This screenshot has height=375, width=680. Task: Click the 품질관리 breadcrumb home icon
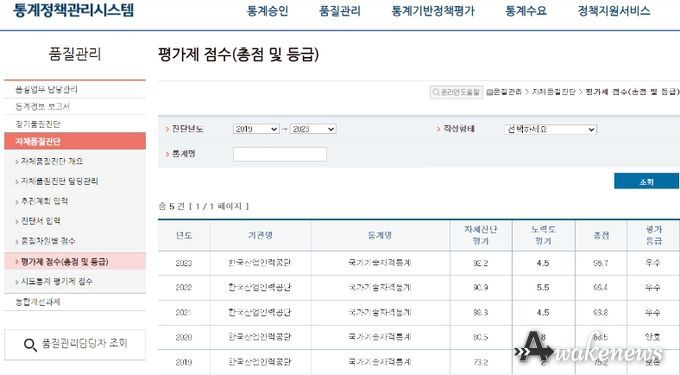(x=490, y=92)
